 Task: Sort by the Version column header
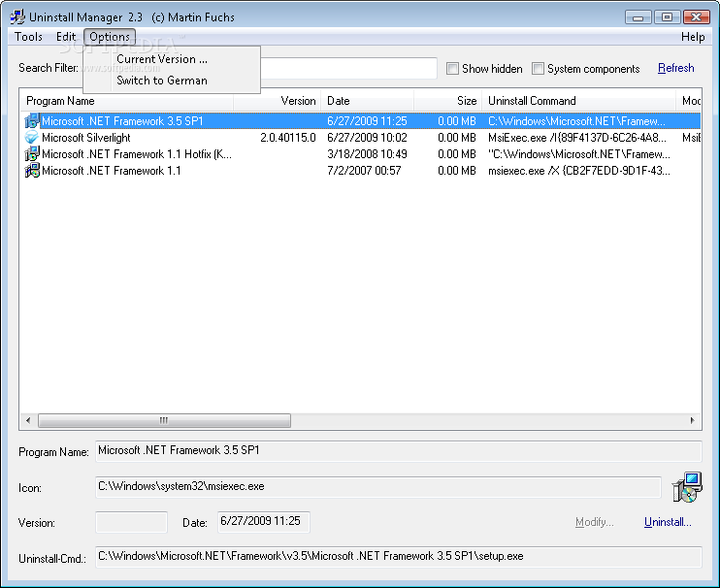point(277,101)
